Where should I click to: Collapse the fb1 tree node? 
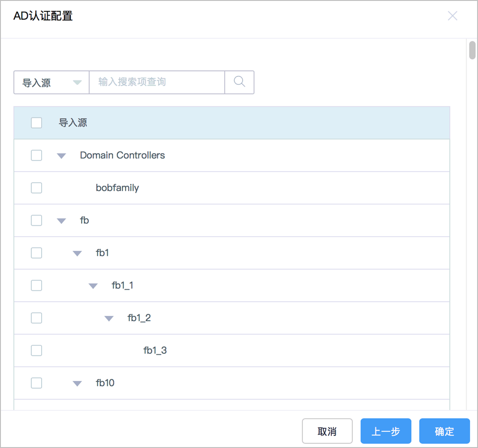(77, 253)
